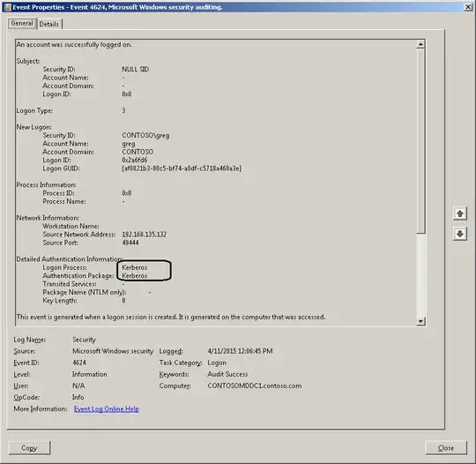Click the Logged timestamp '4/11/2015 12:06:45 PM'
The image size is (476, 464).
click(x=240, y=351)
